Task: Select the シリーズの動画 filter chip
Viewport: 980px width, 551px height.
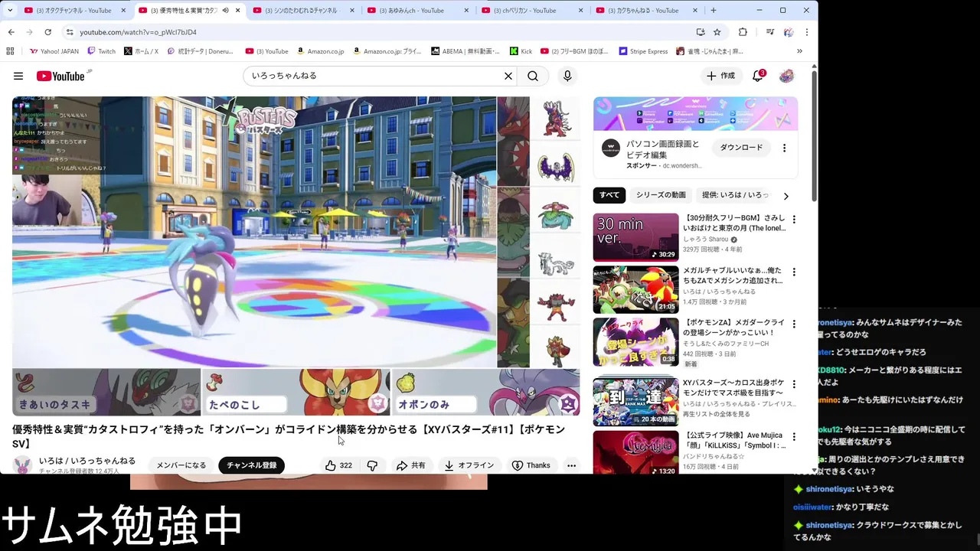Action: pos(661,195)
